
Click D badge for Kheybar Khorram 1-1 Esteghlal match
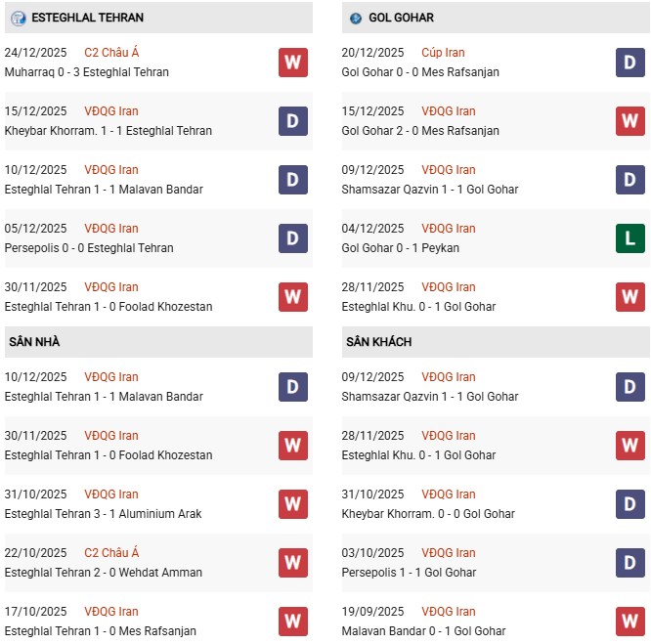coord(292,121)
